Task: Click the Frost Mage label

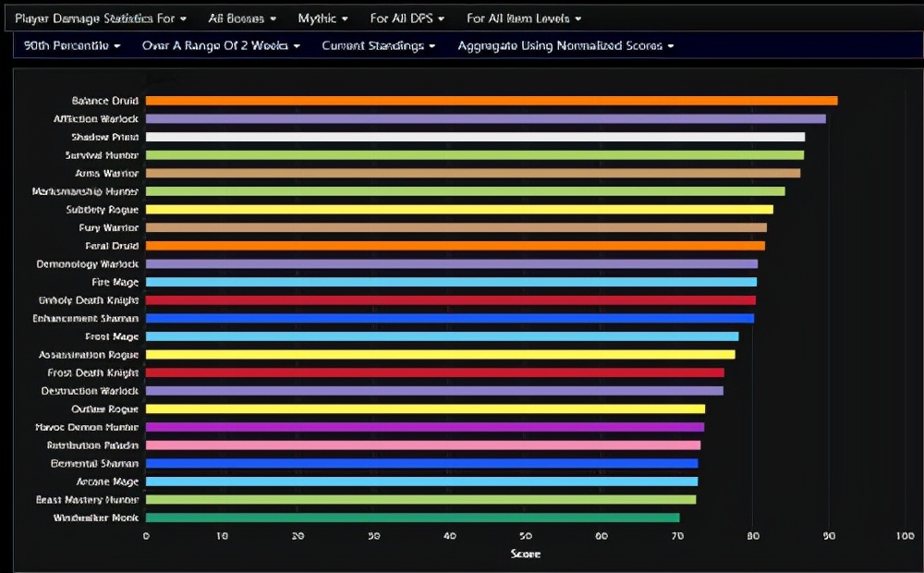Action: pos(112,336)
